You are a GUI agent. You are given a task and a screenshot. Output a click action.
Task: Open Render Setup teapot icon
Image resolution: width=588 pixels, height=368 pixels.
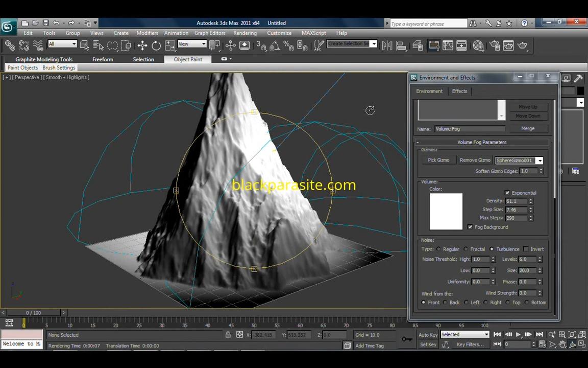pyautogui.click(x=495, y=46)
